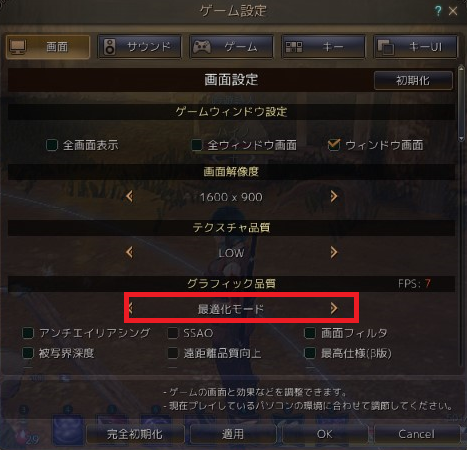467x450 pixels.
Task: Click 完全初期化 full reset button
Action: (135, 434)
